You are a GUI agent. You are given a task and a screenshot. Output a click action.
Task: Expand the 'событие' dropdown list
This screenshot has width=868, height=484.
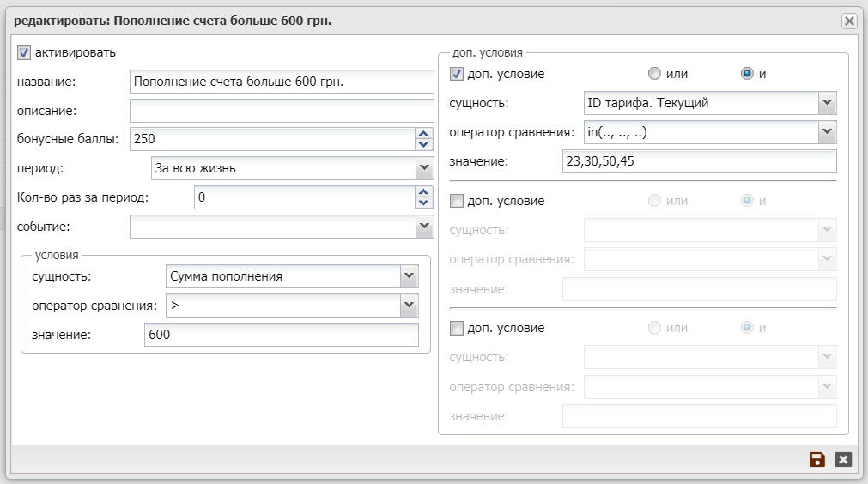click(424, 226)
